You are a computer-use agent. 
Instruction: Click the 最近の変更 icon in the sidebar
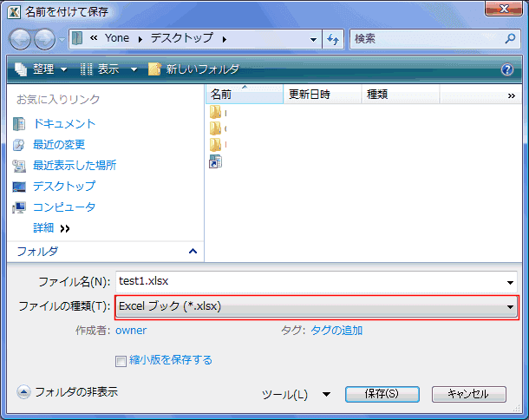tap(19, 145)
